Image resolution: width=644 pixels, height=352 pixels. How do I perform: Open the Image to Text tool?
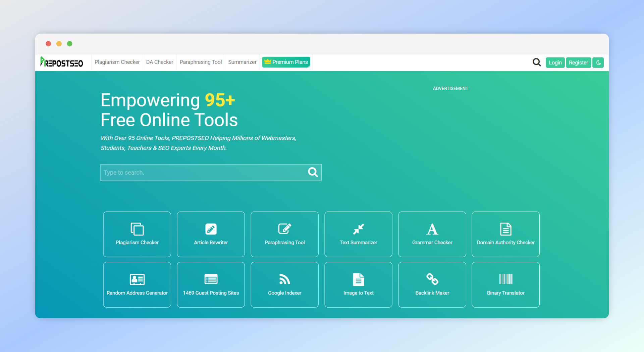click(358, 284)
